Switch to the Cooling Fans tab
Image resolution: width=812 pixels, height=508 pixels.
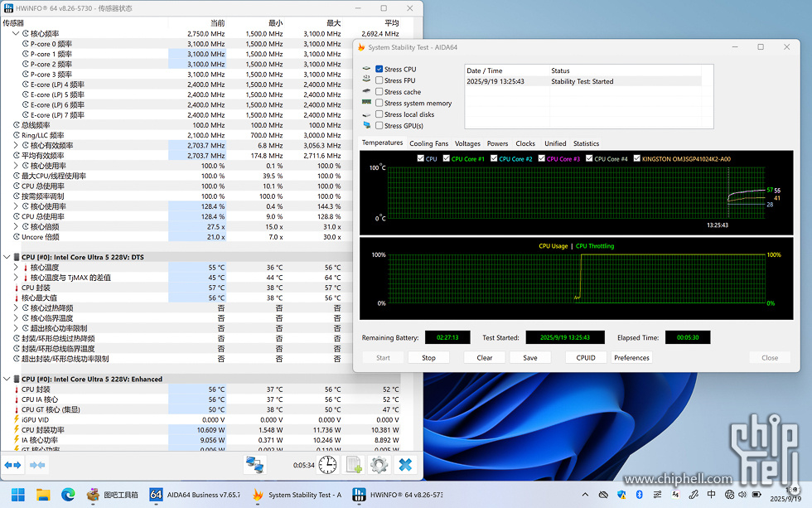click(x=429, y=143)
